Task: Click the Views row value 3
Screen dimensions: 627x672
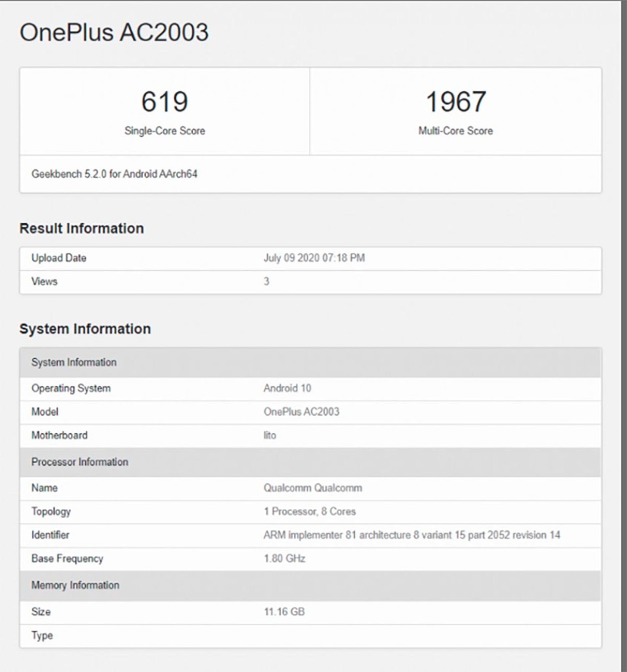Action: (266, 281)
